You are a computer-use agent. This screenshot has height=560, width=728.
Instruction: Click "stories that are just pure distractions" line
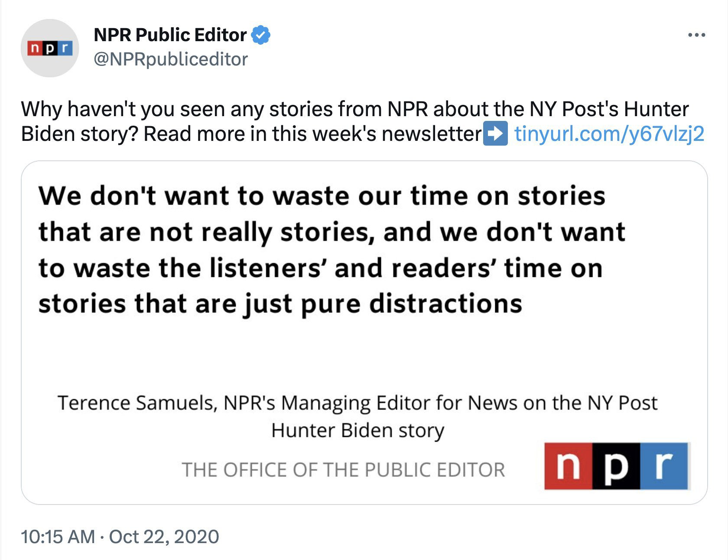coord(280,303)
